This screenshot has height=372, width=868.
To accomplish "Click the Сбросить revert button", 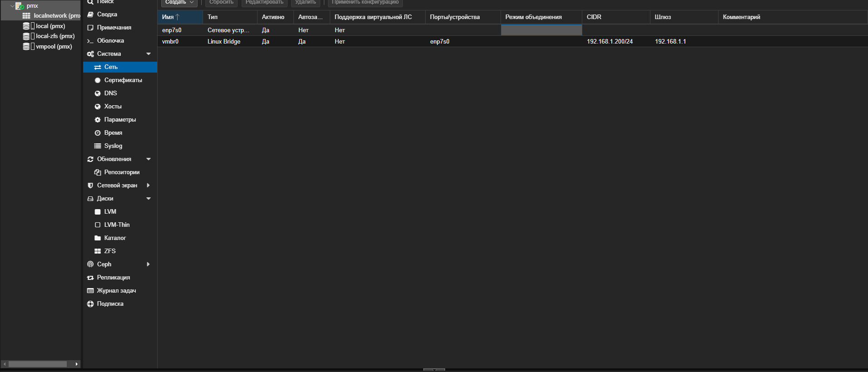I will (x=221, y=2).
